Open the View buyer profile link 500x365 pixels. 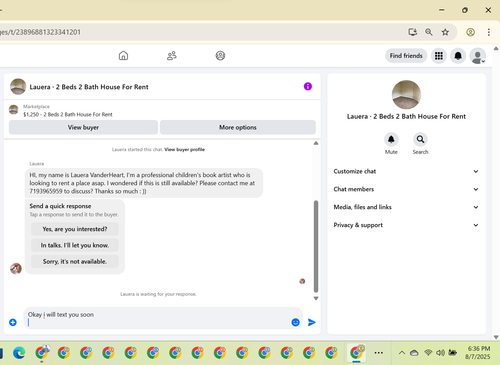(x=185, y=150)
